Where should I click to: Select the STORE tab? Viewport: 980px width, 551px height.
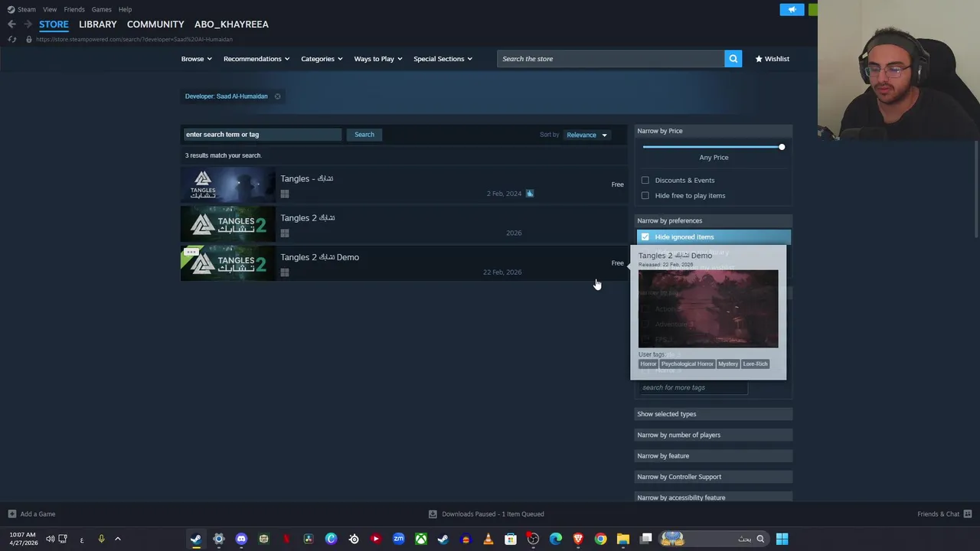(x=54, y=24)
